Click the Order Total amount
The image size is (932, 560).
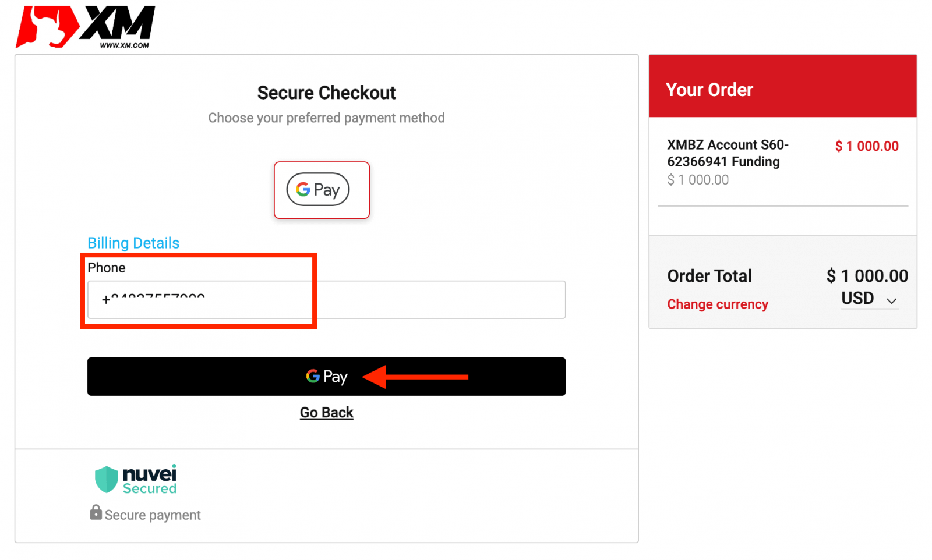[x=867, y=275]
